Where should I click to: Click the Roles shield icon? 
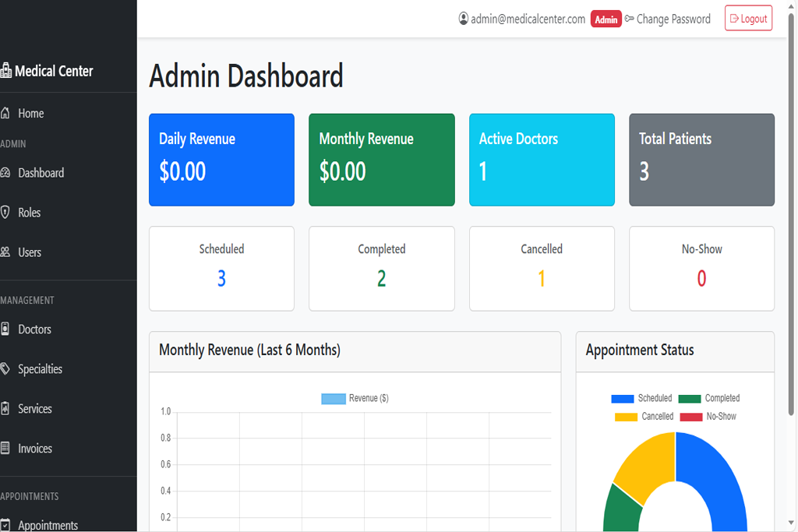[x=5, y=213]
